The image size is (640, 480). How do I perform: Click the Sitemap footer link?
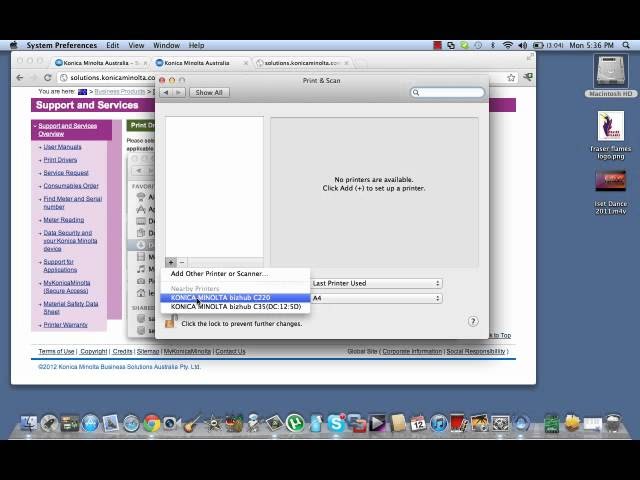[148, 351]
